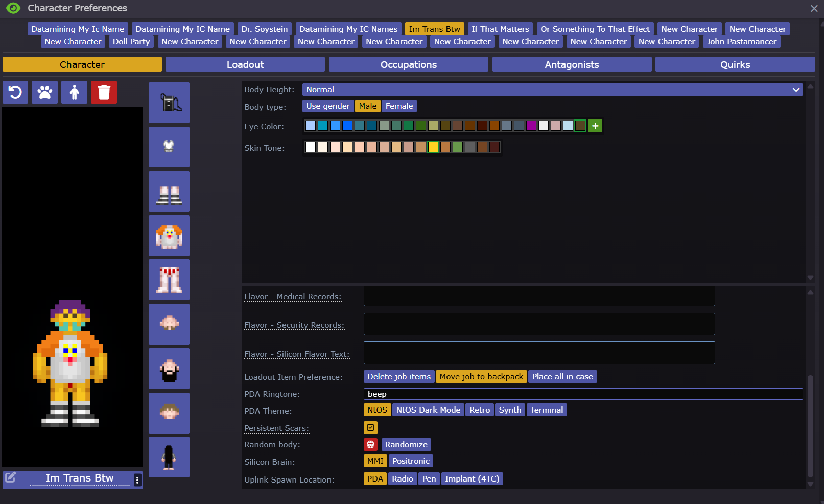Click the green plus to add eye color
This screenshot has width=824, height=504.
coord(595,126)
